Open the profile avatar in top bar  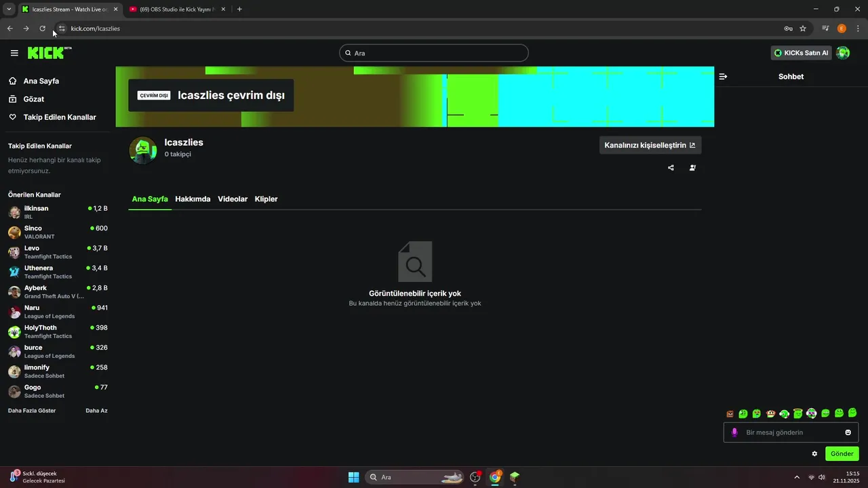pyautogui.click(x=843, y=53)
